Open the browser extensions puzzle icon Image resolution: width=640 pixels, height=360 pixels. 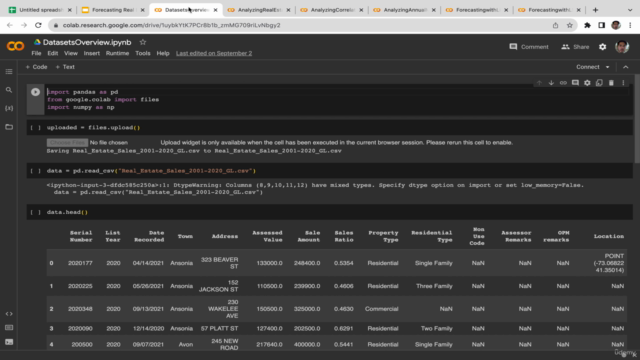tap(587, 25)
